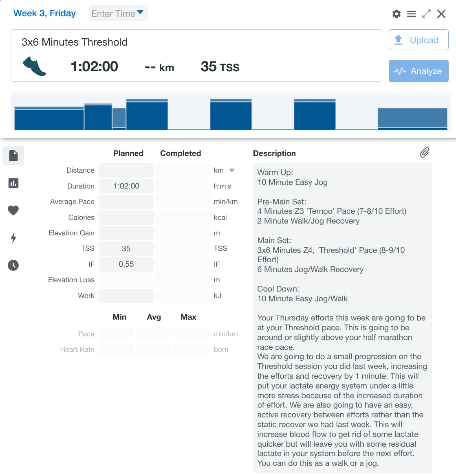Open the bar chart sidebar icon
Screen dimensions: 456x476
click(13, 183)
